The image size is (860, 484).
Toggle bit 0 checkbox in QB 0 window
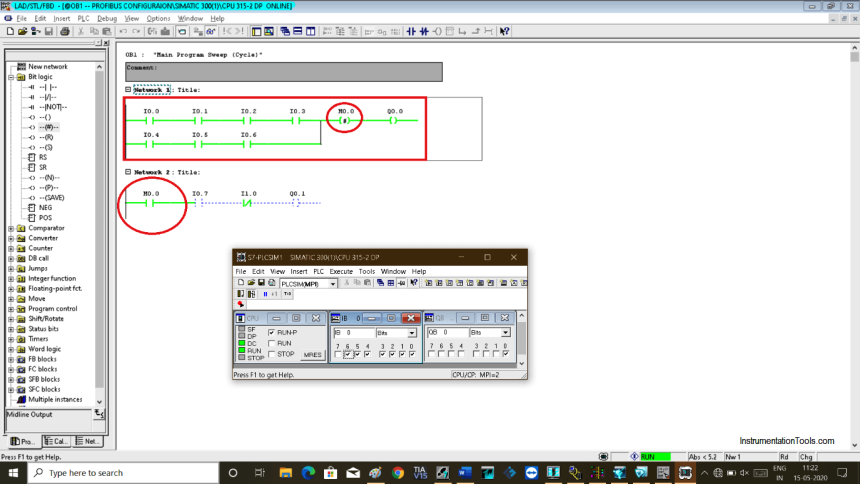point(506,354)
